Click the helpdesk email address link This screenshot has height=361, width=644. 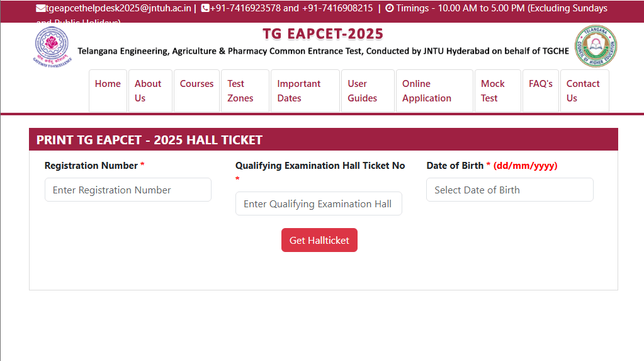tap(118, 9)
